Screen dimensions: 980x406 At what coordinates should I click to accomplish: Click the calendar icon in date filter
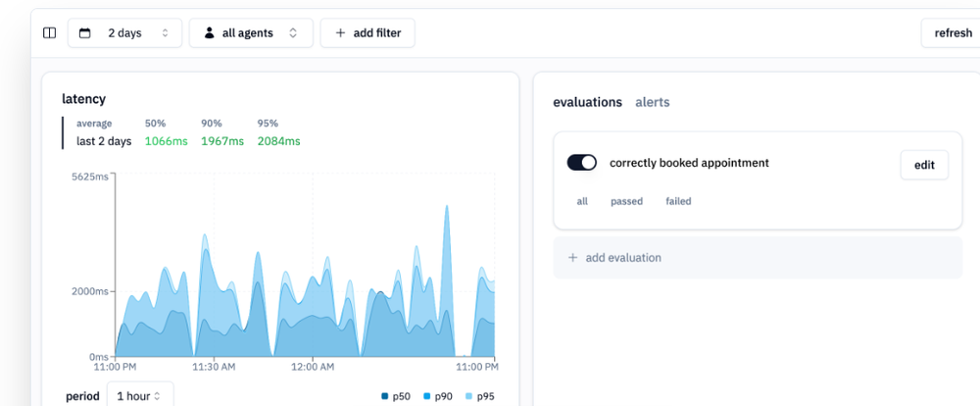(x=85, y=33)
